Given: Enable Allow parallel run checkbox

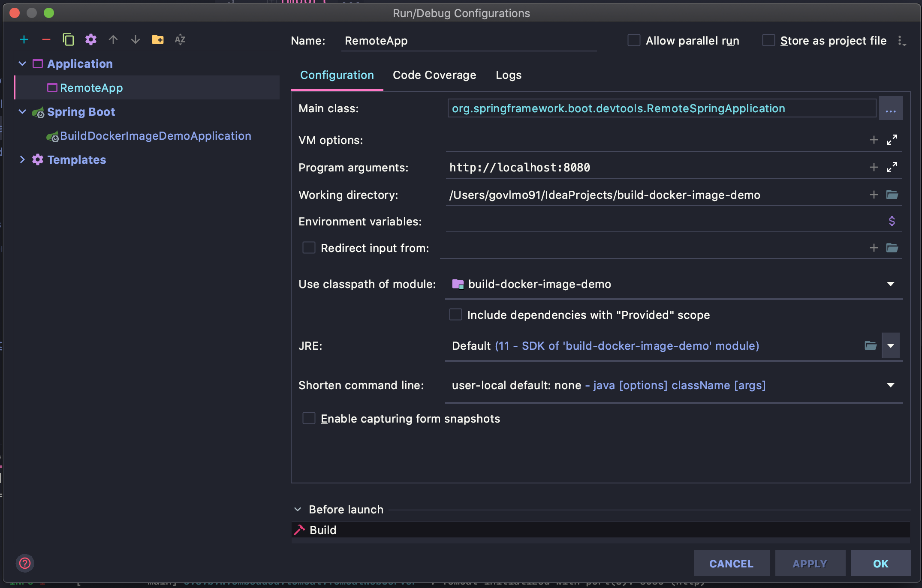Looking at the screenshot, I should point(634,41).
